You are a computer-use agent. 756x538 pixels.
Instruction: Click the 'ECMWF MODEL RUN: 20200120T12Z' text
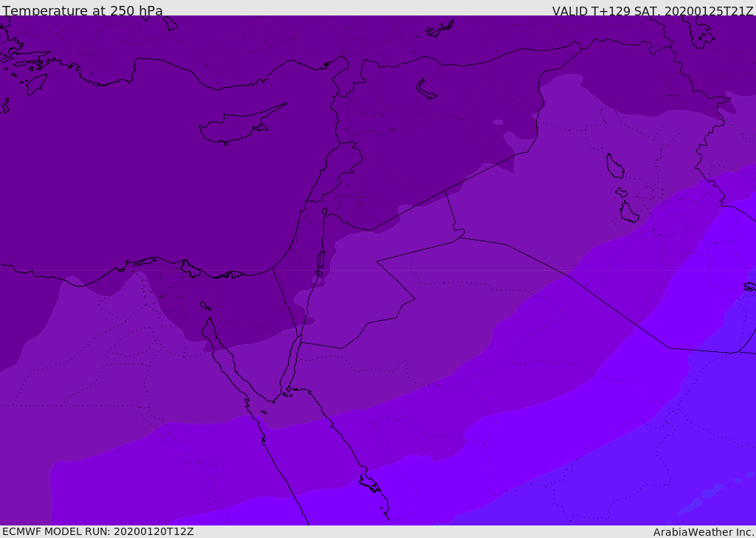tap(98, 531)
